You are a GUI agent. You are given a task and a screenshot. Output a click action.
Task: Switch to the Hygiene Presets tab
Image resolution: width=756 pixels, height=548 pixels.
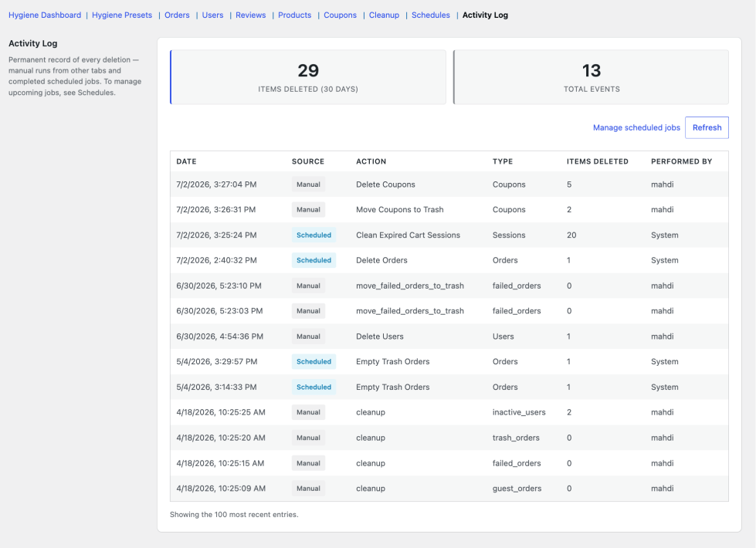(x=122, y=15)
